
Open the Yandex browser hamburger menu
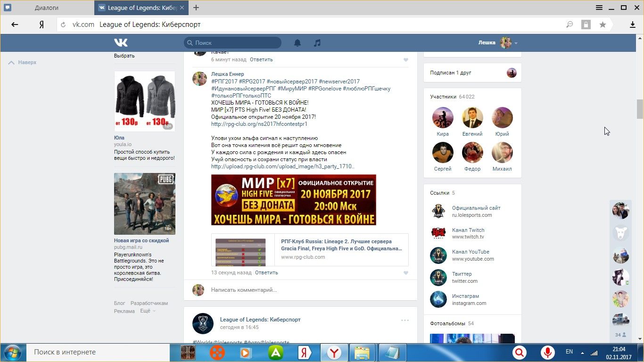[599, 8]
